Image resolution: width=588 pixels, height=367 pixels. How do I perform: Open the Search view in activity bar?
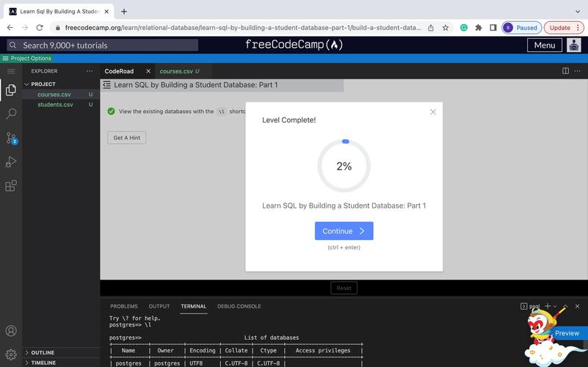[11, 113]
